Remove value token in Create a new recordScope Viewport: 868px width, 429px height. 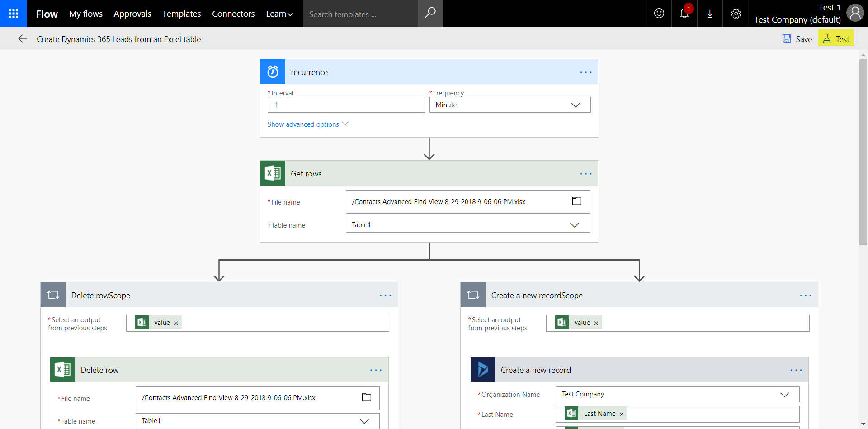point(596,323)
